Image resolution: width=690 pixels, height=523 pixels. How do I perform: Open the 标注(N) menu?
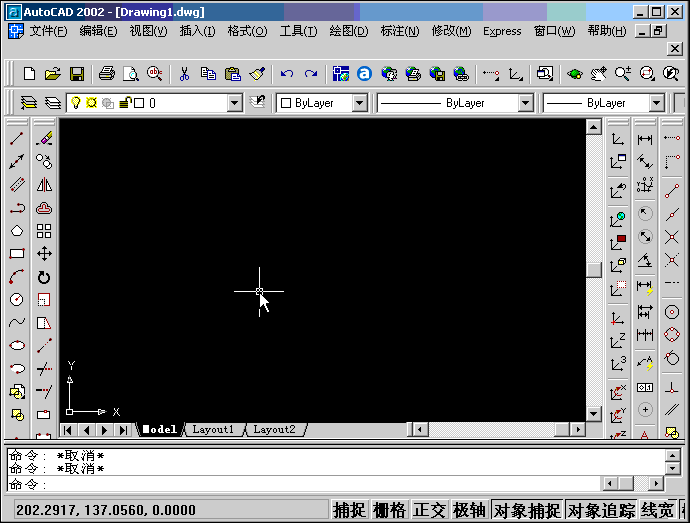tap(400, 31)
